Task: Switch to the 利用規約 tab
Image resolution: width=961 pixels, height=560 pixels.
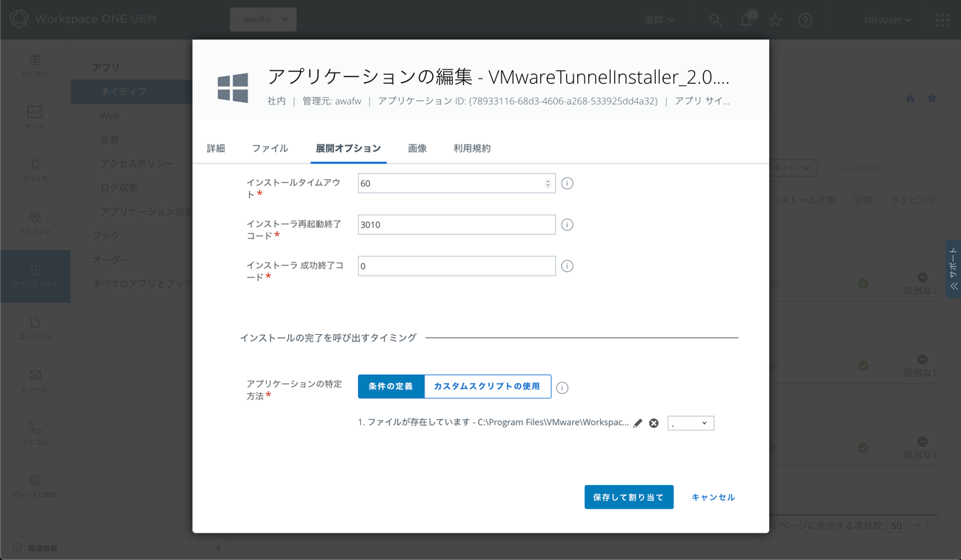Action: click(x=472, y=148)
